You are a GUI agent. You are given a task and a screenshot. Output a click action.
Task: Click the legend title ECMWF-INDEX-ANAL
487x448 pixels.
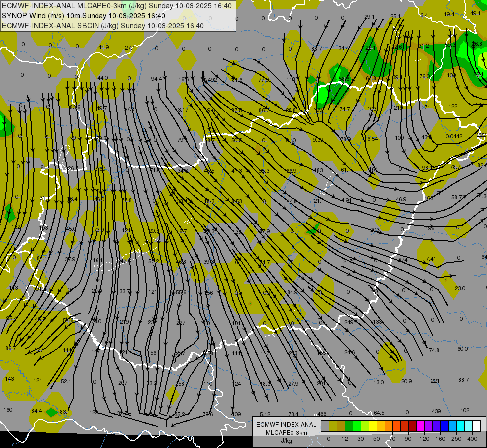(286, 425)
